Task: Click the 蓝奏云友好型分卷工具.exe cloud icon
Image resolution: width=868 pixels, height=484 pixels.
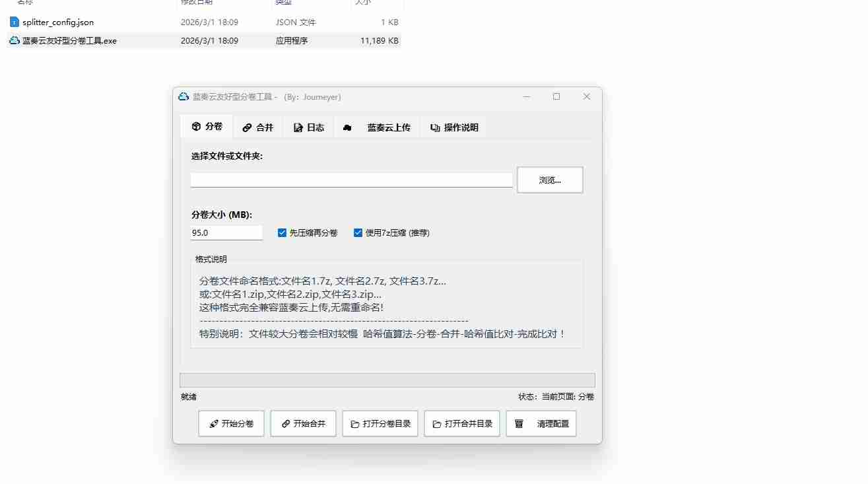Action: [15, 40]
